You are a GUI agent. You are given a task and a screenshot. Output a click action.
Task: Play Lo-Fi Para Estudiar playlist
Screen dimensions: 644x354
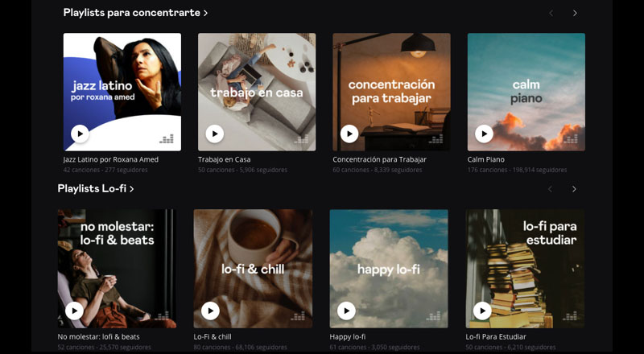(x=482, y=310)
